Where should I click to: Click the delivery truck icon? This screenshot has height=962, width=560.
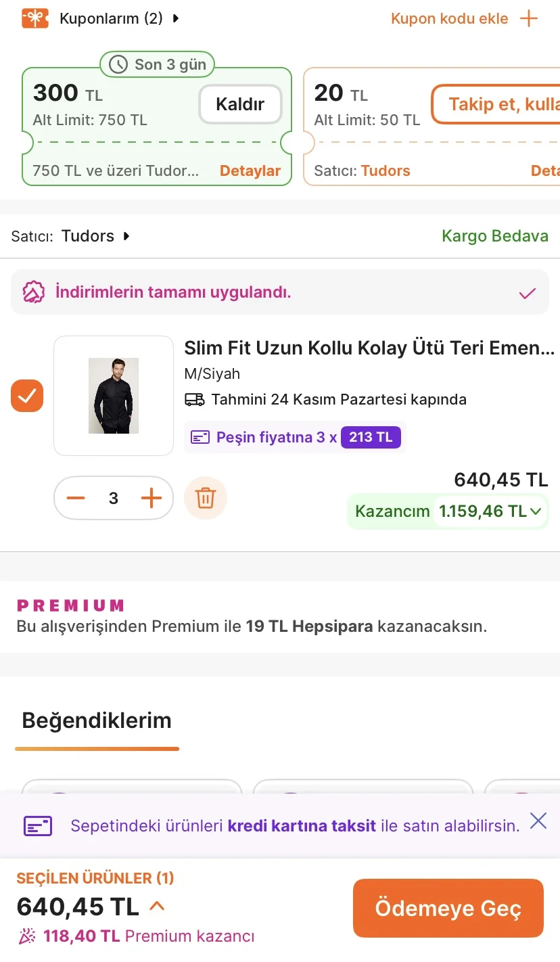click(195, 399)
